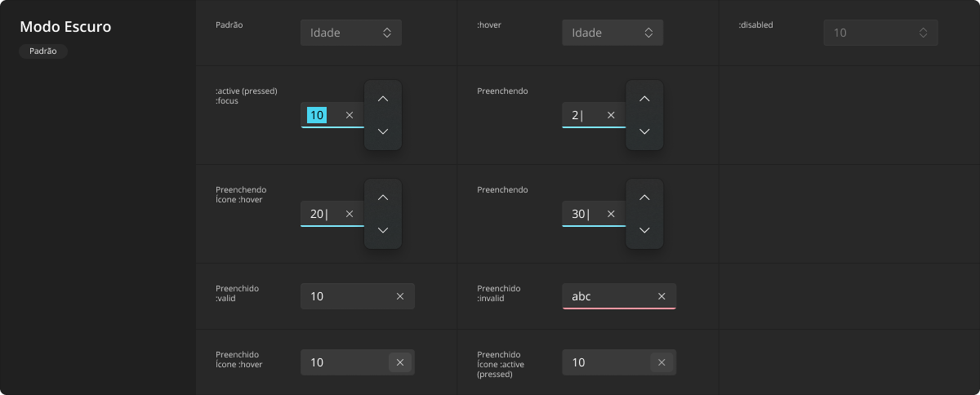Click into the invalid abc text field
Image resolution: width=980 pixels, height=395 pixels.
click(x=619, y=296)
